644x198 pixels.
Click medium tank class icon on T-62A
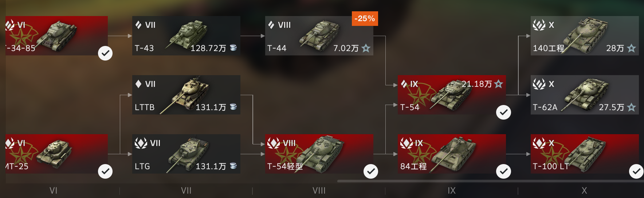[x=539, y=84]
